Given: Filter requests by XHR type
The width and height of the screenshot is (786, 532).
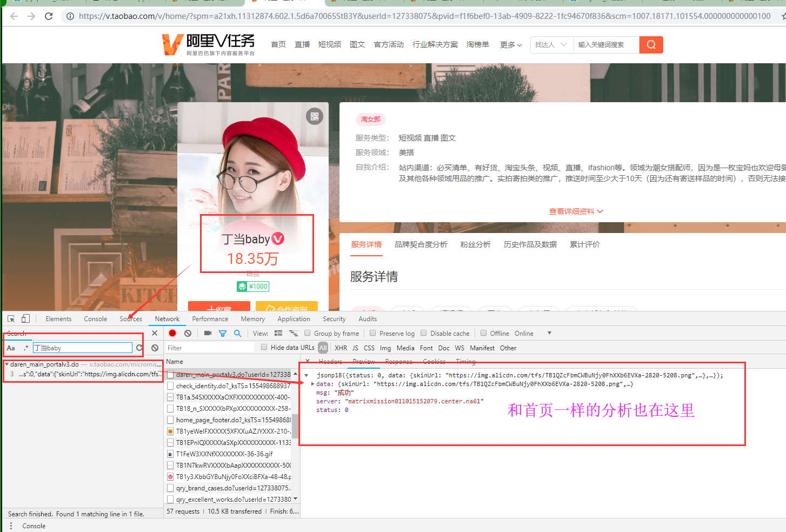Looking at the screenshot, I should coord(341,348).
